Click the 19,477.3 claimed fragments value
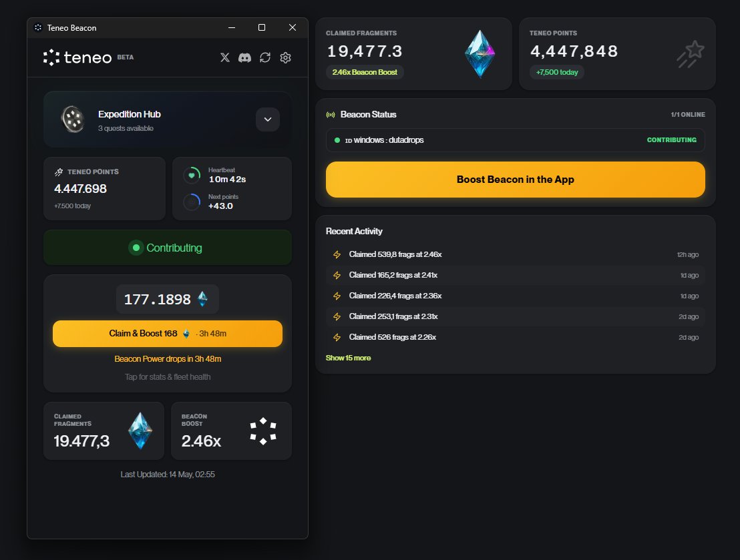 point(365,51)
